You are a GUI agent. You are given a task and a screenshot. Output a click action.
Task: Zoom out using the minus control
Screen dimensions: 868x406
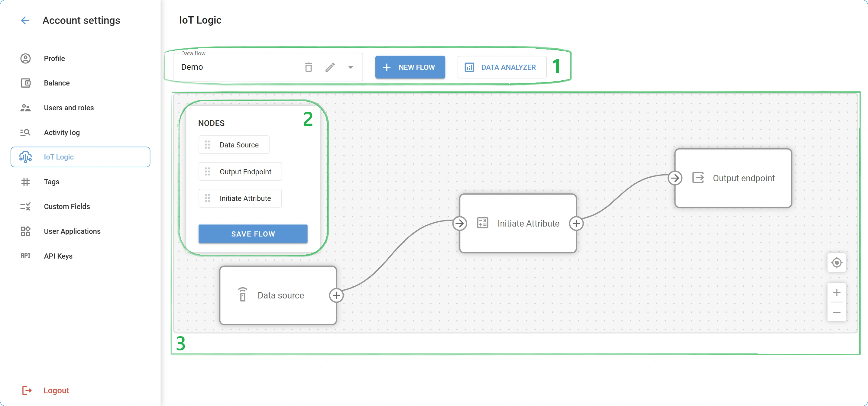click(837, 312)
